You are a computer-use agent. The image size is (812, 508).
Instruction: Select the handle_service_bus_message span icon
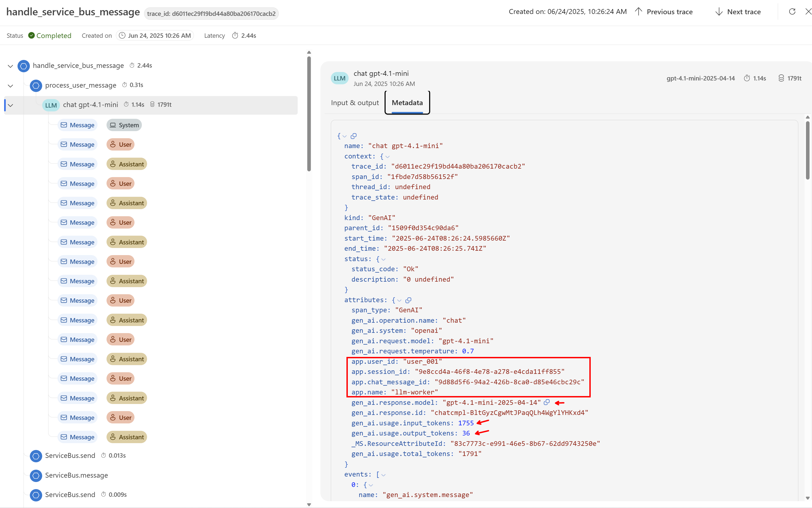[24, 66]
